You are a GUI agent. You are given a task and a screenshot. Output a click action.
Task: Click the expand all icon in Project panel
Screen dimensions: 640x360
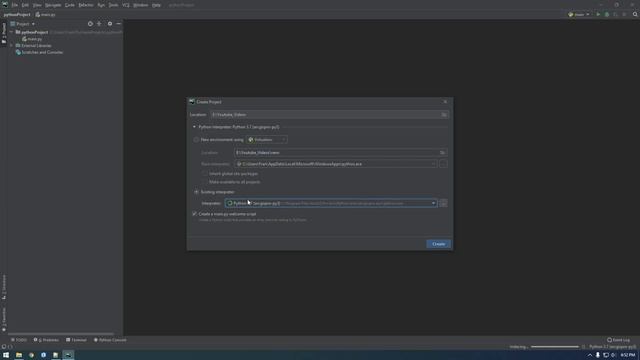(x=99, y=24)
